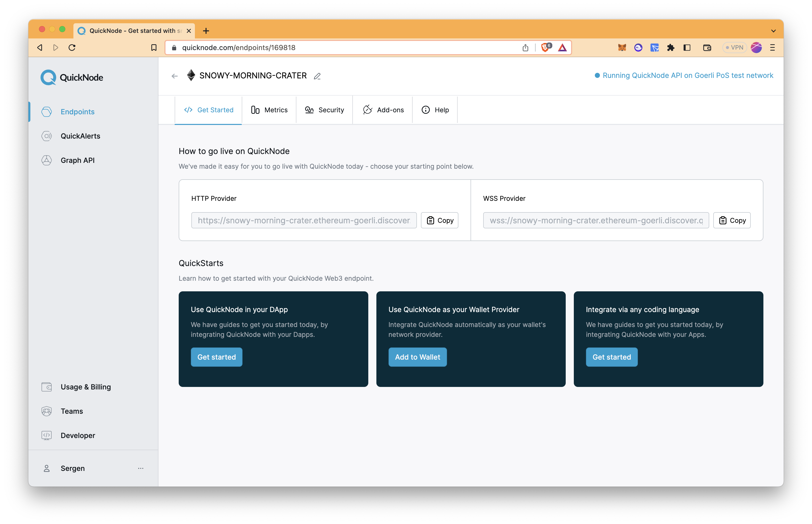Go back using the arrow beside endpoint name

click(175, 76)
